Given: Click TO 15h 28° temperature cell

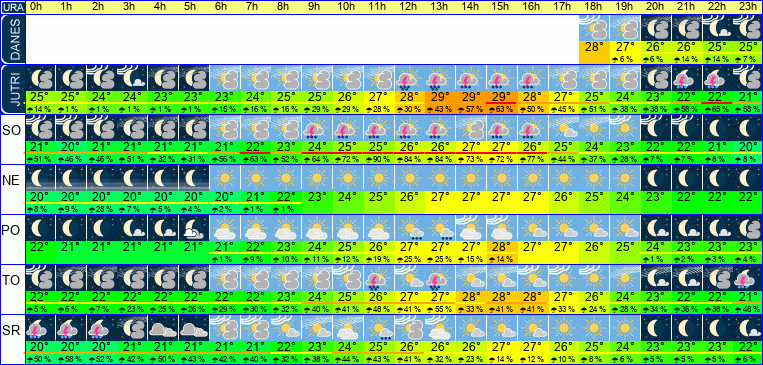Looking at the screenshot, I should [x=502, y=296].
